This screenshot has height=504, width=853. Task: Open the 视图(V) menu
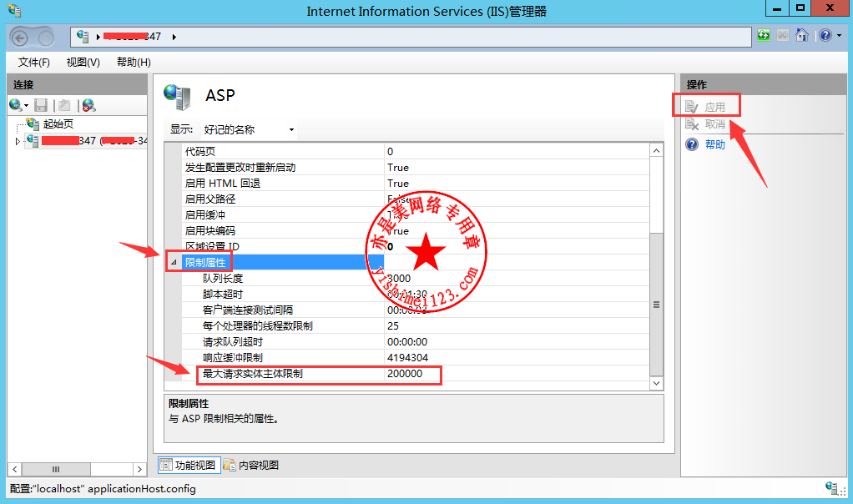pos(83,62)
